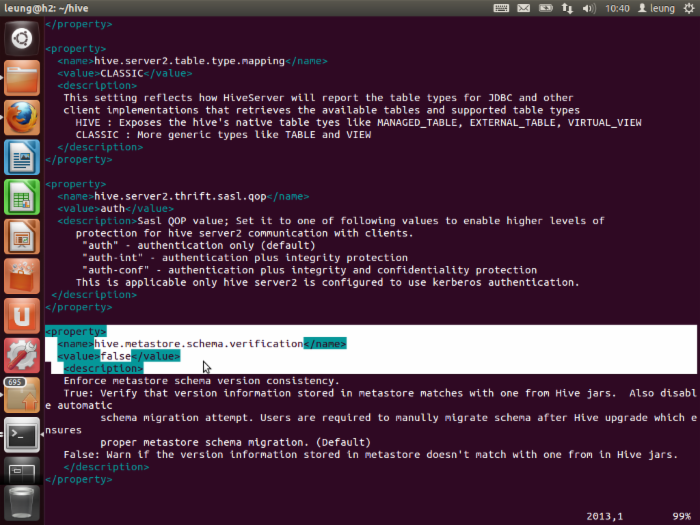Viewport: 700px width, 525px height.
Task: Open the leung user menu
Action: [x=656, y=8]
